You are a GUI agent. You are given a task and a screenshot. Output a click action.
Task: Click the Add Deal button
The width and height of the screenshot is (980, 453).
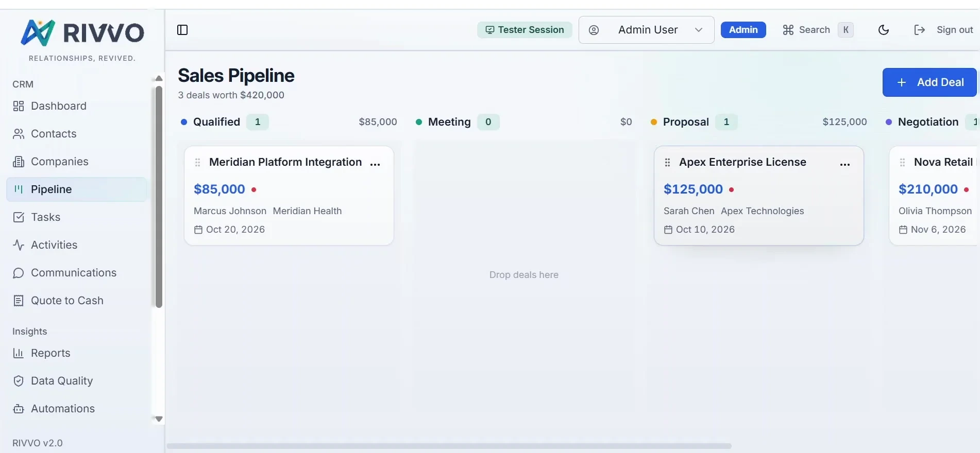pyautogui.click(x=930, y=82)
